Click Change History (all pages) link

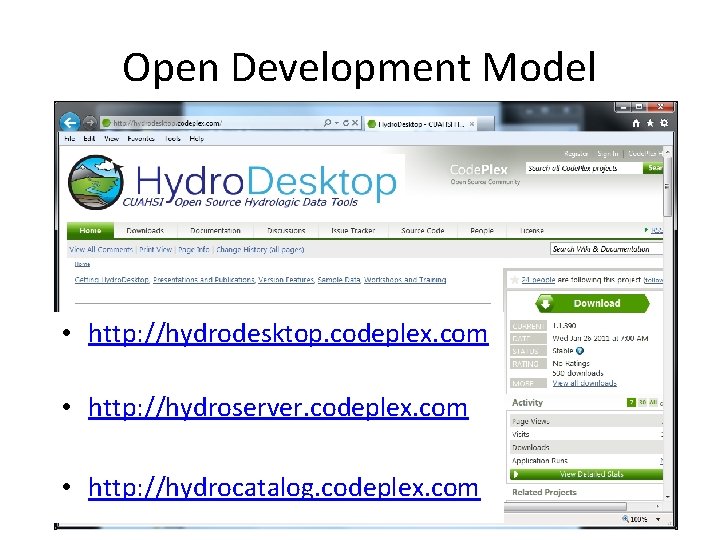click(260, 249)
